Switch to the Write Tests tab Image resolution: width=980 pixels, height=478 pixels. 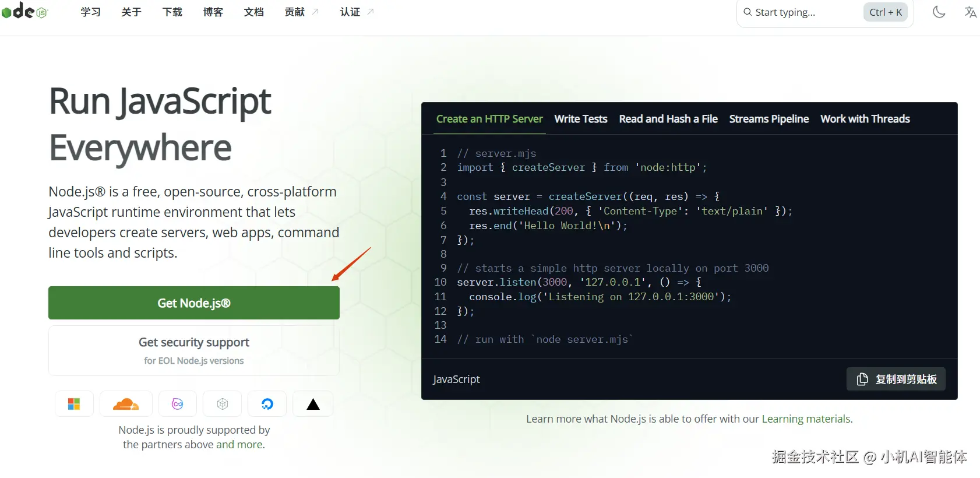[x=581, y=119]
